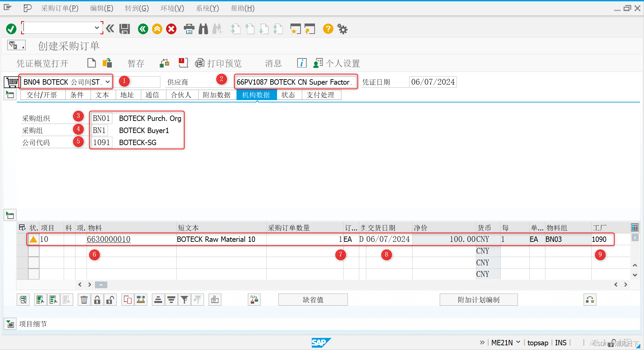Click the Find Next binoculars-plus icon
The width and height of the screenshot is (644, 350).
(x=217, y=29)
